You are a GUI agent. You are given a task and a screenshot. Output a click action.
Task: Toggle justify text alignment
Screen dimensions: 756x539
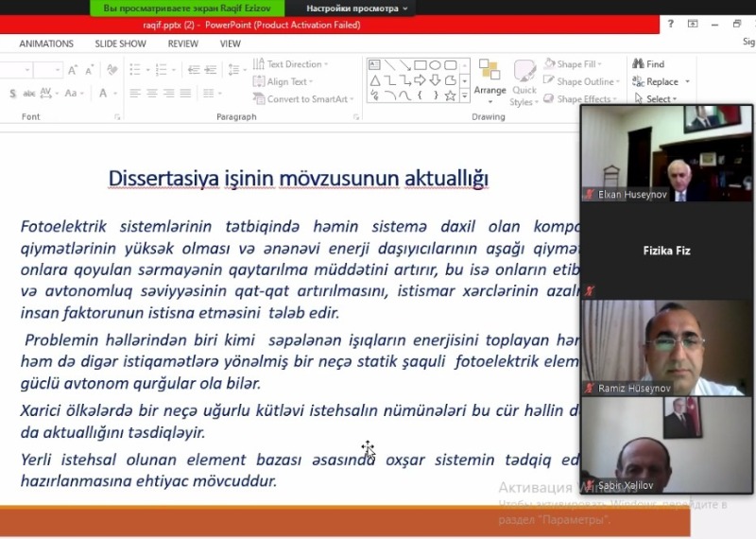[x=187, y=93]
